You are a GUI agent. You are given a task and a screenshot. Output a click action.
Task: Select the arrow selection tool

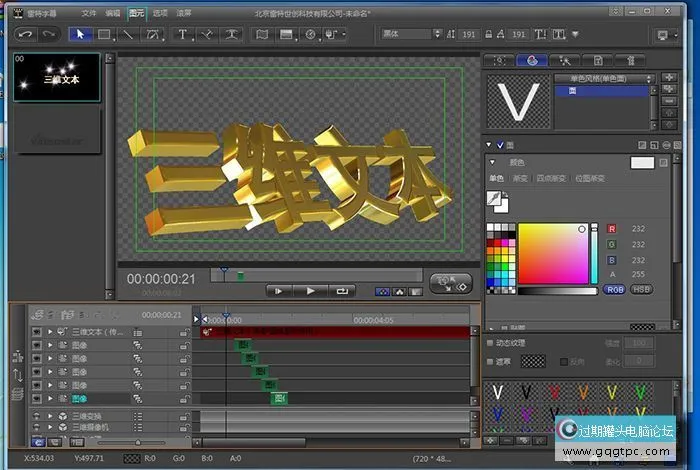point(81,34)
